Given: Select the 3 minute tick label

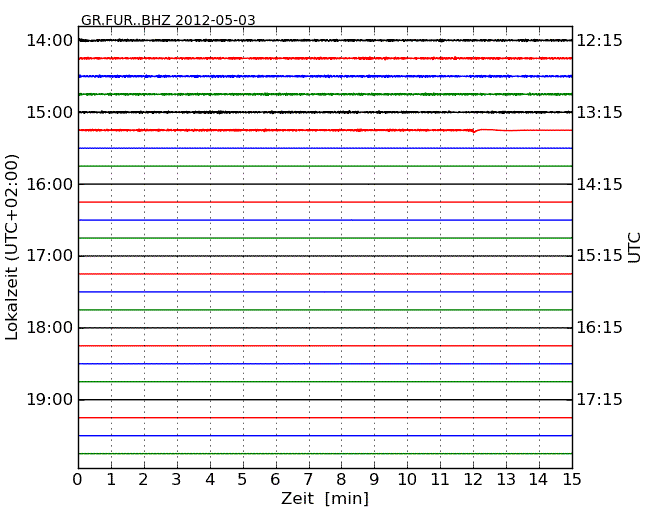Looking at the screenshot, I should [177, 480].
